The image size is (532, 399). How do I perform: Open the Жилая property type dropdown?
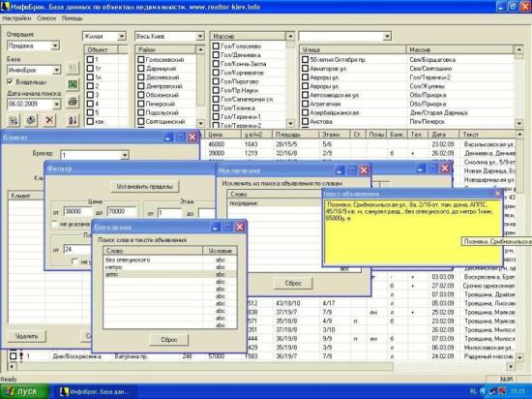122,36
